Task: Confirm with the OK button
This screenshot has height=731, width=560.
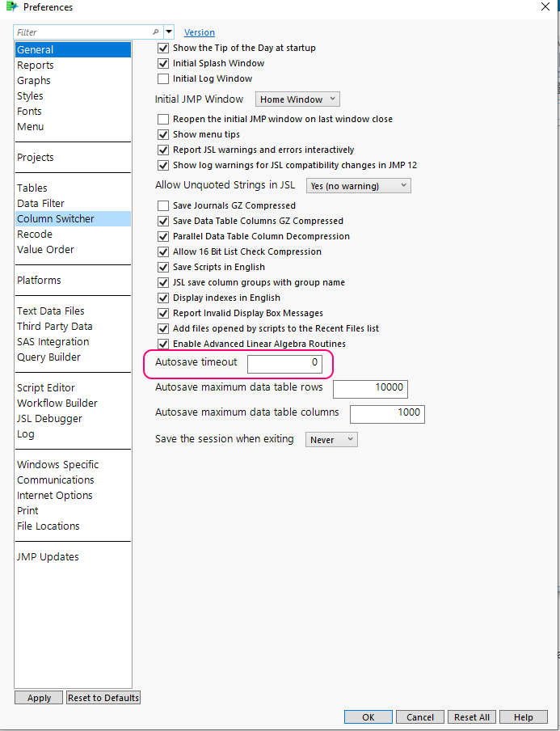Action: click(x=368, y=717)
